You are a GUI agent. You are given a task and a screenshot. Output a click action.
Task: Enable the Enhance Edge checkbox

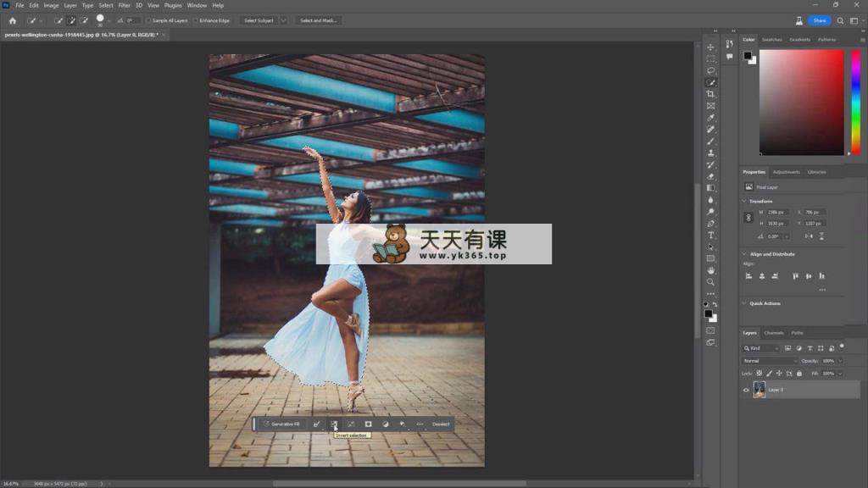tap(196, 20)
